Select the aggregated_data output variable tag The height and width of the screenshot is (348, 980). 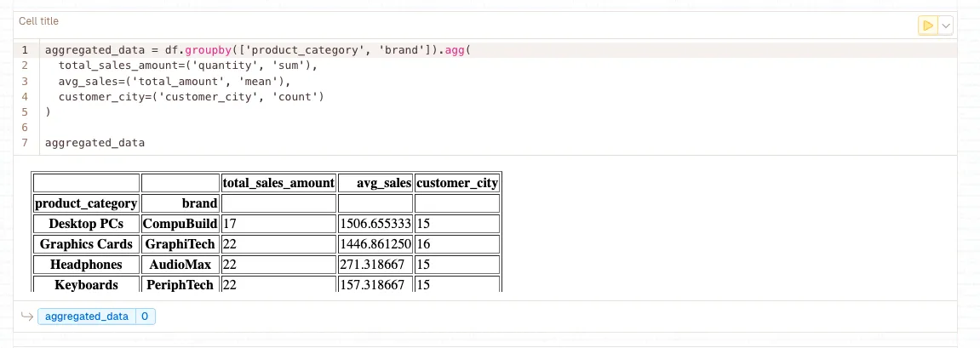click(86, 317)
